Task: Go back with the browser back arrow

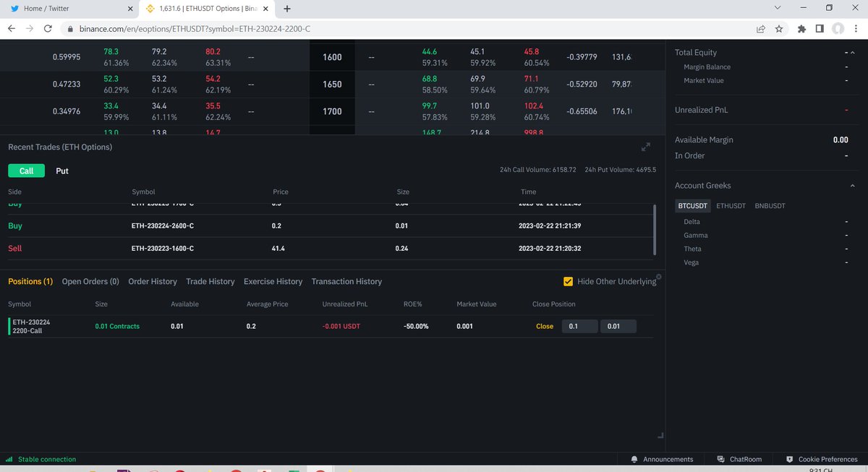Action: [12, 29]
